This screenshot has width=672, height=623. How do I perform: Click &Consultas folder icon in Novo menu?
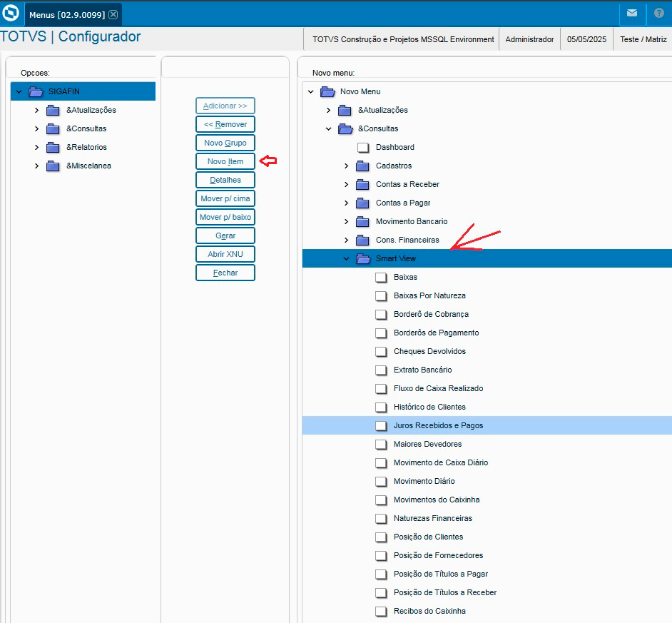(x=345, y=128)
